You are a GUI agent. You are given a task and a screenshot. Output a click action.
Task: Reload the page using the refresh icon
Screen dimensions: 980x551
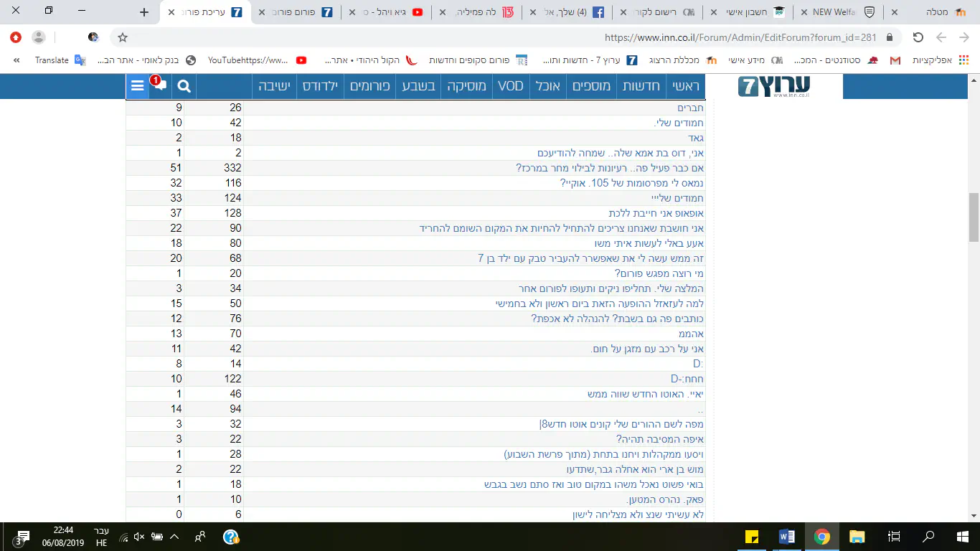pyautogui.click(x=918, y=37)
